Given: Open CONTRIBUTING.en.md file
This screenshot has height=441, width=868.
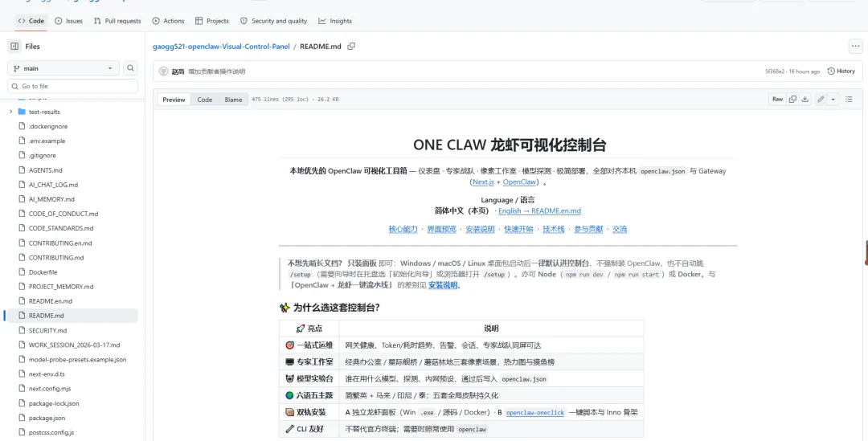Looking at the screenshot, I should click(x=60, y=243).
